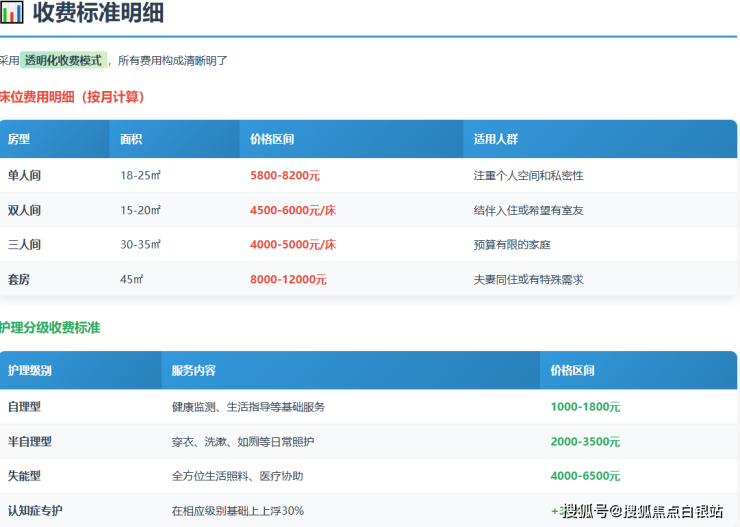Image resolution: width=740 pixels, height=527 pixels.
Task: Click the 面积 column header
Action: [x=131, y=140]
